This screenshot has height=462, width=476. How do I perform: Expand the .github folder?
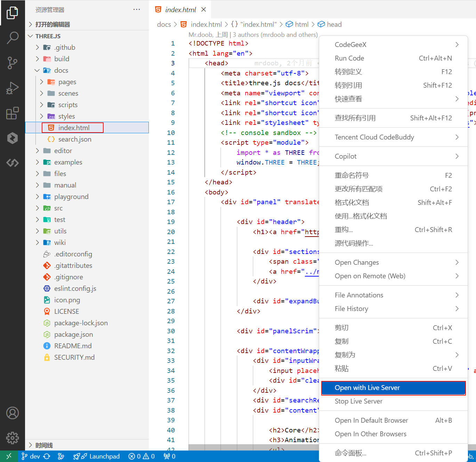(x=87, y=47)
